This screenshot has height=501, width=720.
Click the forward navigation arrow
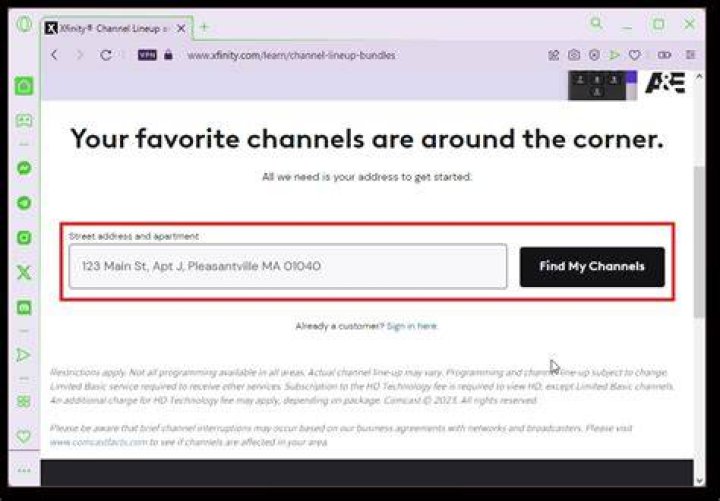(x=80, y=55)
